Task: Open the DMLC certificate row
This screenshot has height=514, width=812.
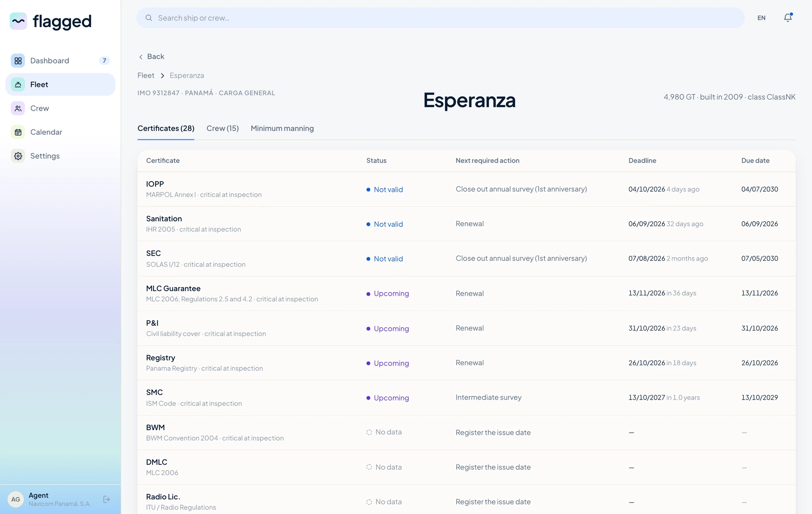Action: tap(466, 467)
